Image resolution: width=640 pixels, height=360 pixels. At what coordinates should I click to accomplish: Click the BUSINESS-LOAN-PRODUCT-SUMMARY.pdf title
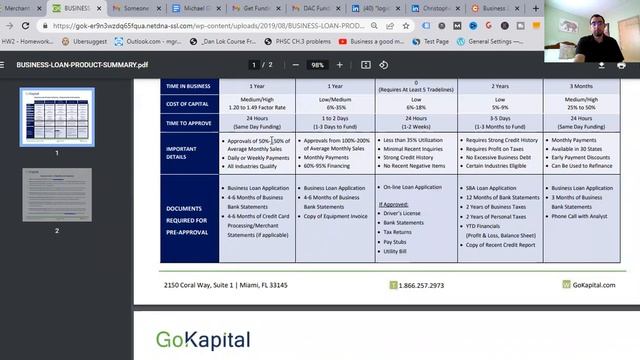click(82, 65)
